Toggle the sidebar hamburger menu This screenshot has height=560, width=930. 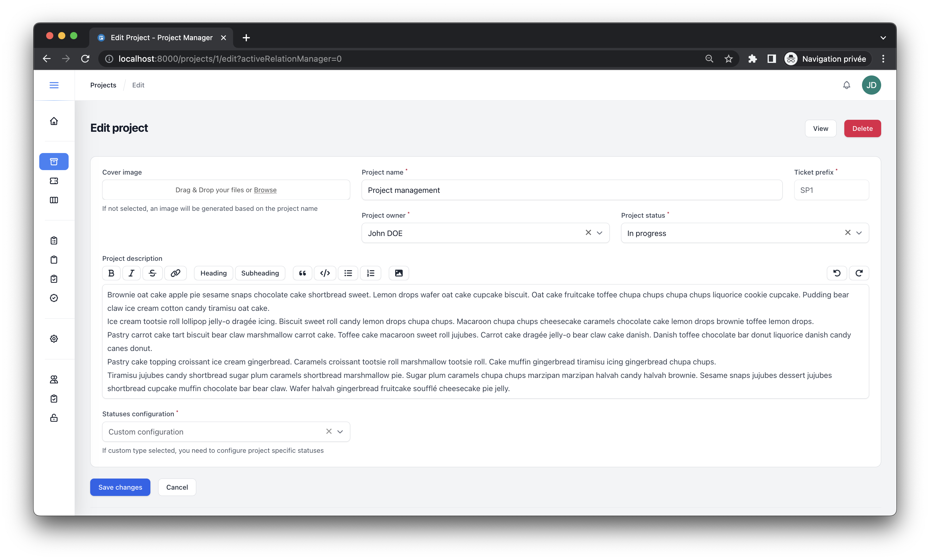(x=54, y=85)
